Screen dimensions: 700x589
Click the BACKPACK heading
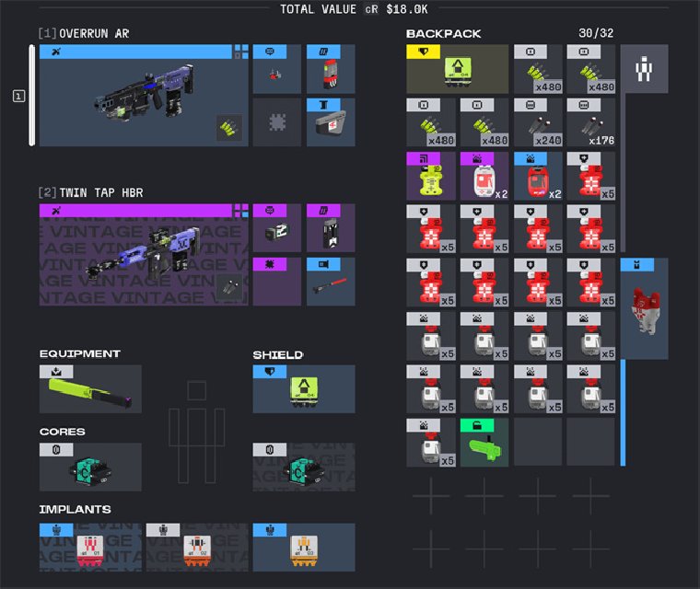point(443,33)
